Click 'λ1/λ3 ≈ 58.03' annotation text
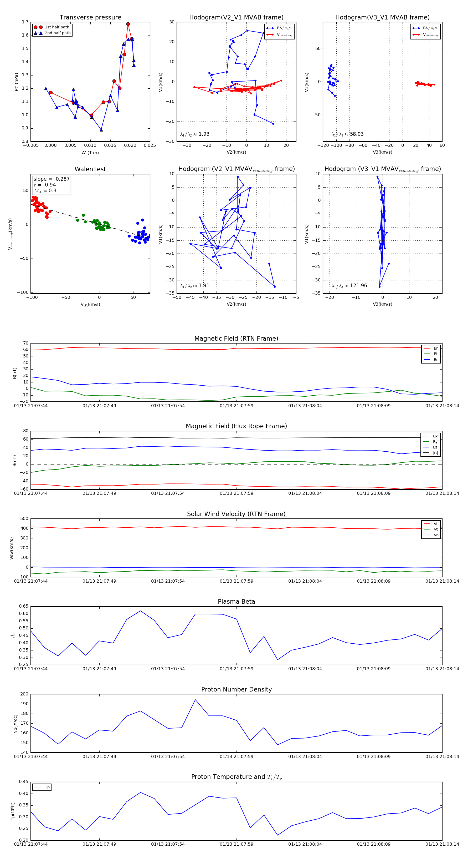The width and height of the screenshot is (473, 868). click(347, 134)
